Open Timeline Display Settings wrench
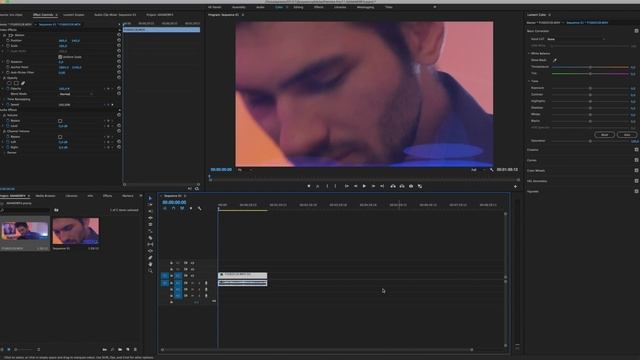This screenshot has height=360, width=640. (x=200, y=209)
